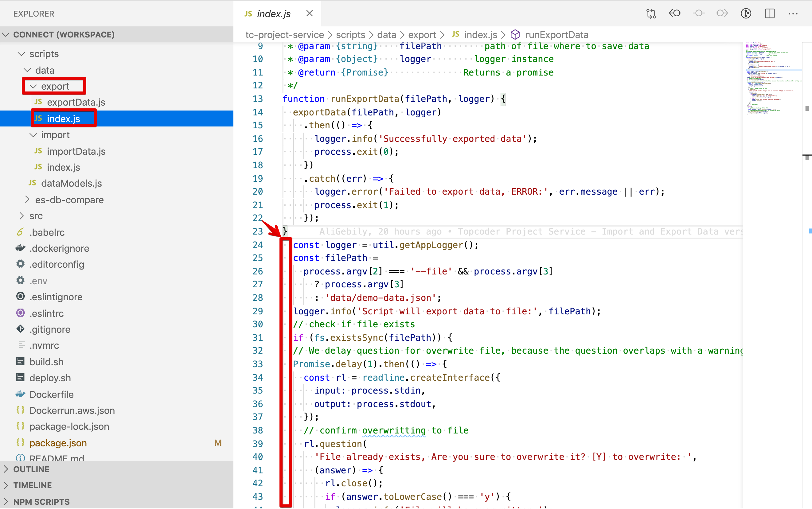Open the editor More Actions ellipsis

click(793, 14)
